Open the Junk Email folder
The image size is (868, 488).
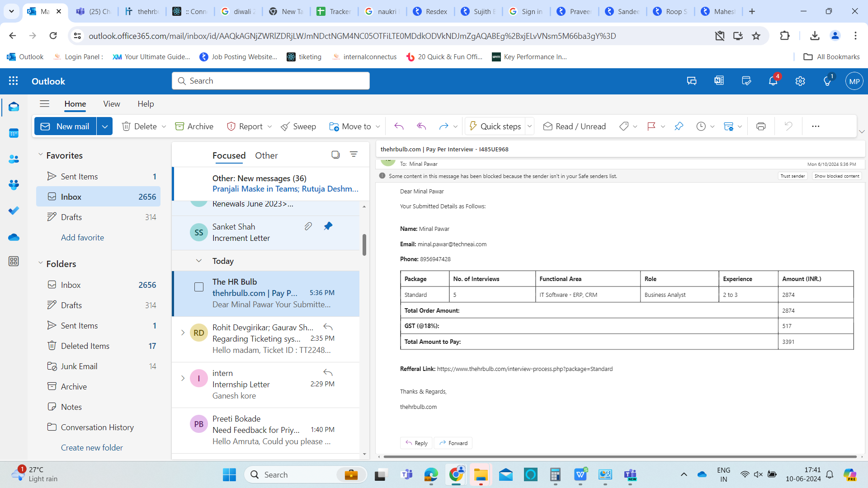pos(99,366)
